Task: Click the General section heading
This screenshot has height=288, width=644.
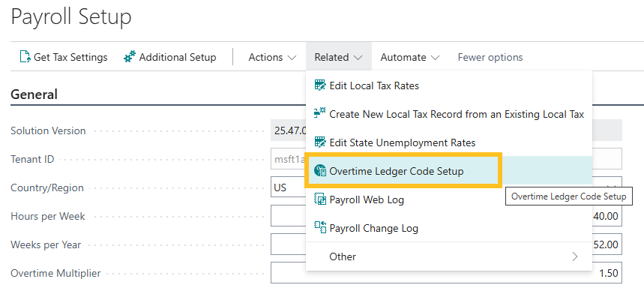Action: [x=34, y=94]
